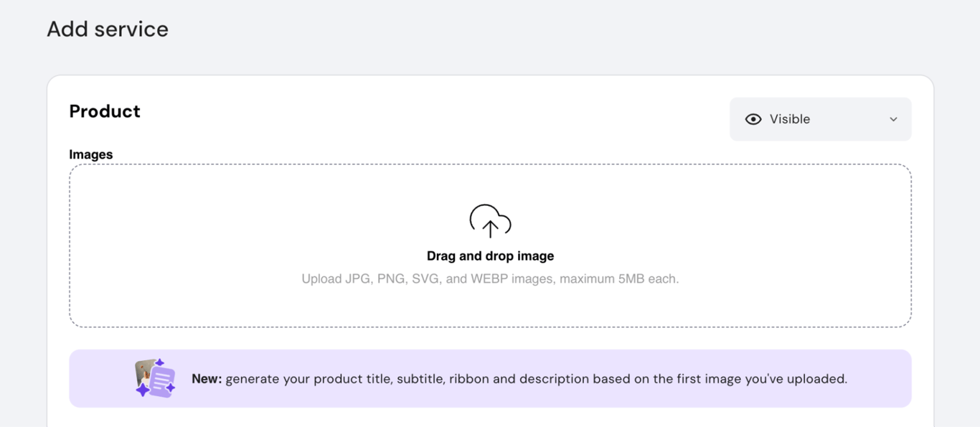Click the Product section heading
This screenshot has height=427, width=980.
pyautogui.click(x=104, y=111)
